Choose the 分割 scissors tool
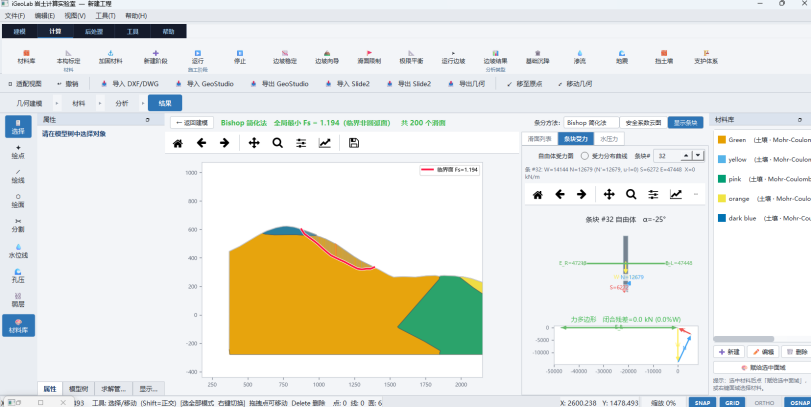 coord(18,225)
